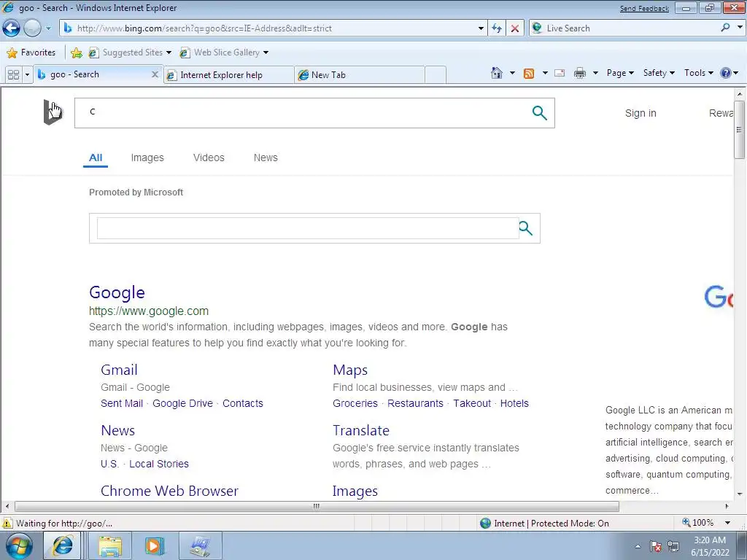Click the Print icon in command bar
747x560 pixels.
pyautogui.click(x=580, y=73)
